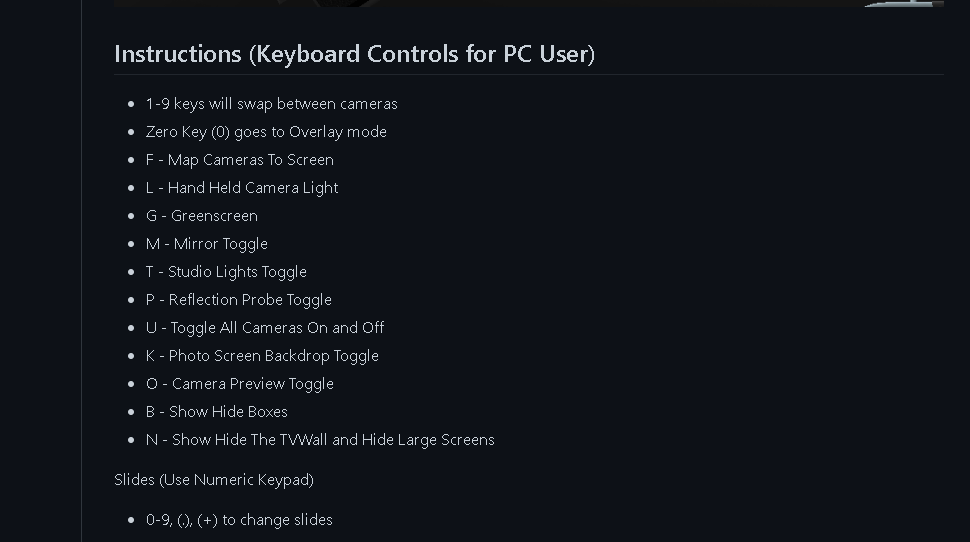Select the 'F - Map Cameras To Screen' item
The height and width of the screenshot is (542, 970).
(x=240, y=160)
